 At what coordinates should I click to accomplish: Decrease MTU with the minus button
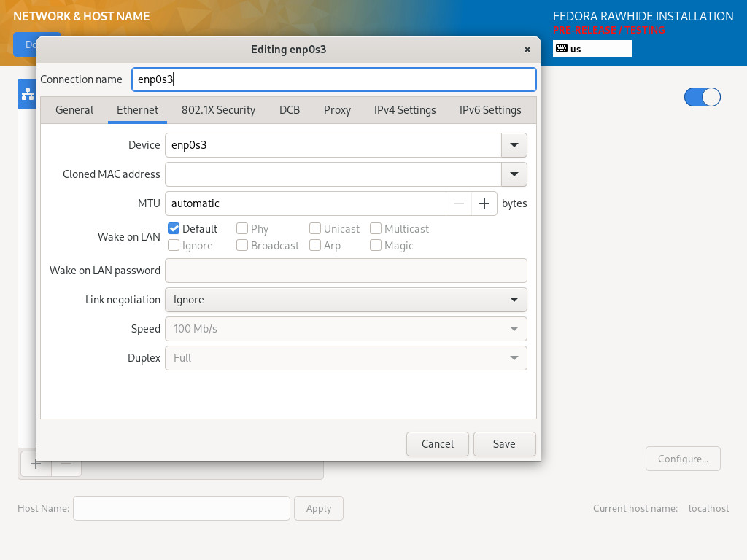point(459,203)
